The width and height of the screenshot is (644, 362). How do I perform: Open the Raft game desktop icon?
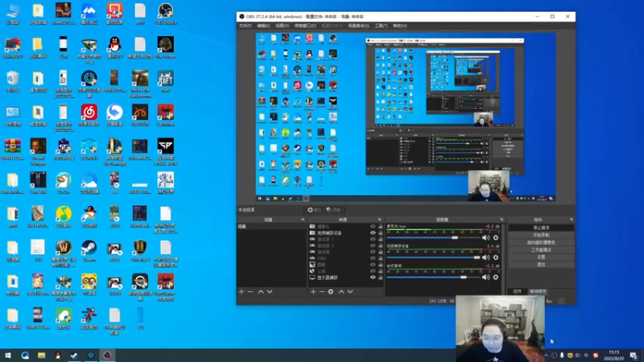pos(166,81)
